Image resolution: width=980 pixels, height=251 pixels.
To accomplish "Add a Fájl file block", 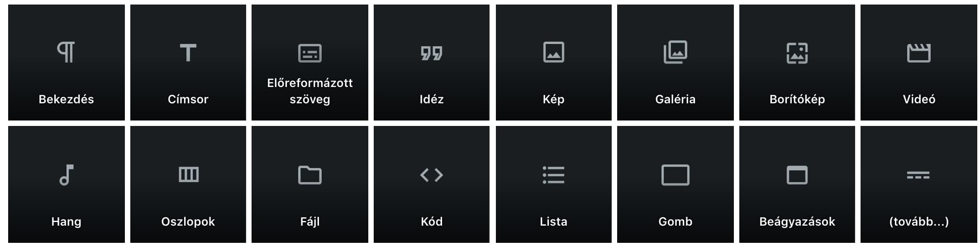I will 310,184.
